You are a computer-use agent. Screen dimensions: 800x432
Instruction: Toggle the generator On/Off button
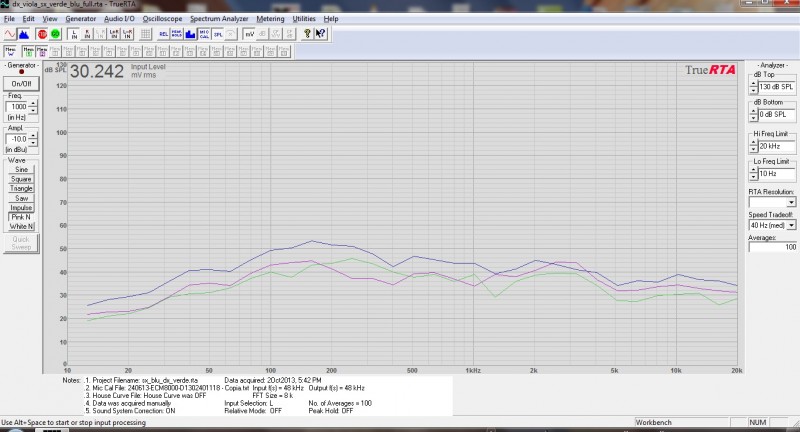(x=21, y=84)
